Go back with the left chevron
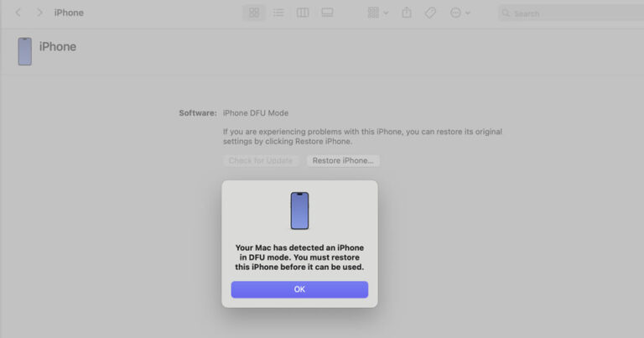This screenshot has height=338, width=644. [18, 13]
